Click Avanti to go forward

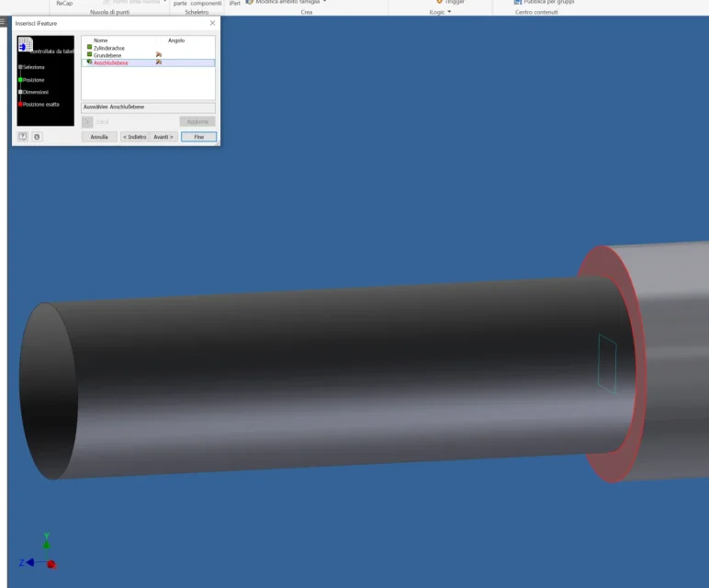[x=163, y=137]
